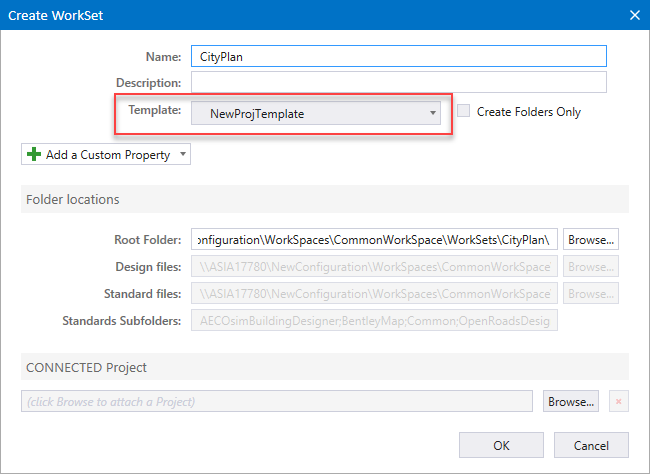Browse to attach a CONNECTED Project
The width and height of the screenshot is (650, 474).
pyautogui.click(x=571, y=401)
